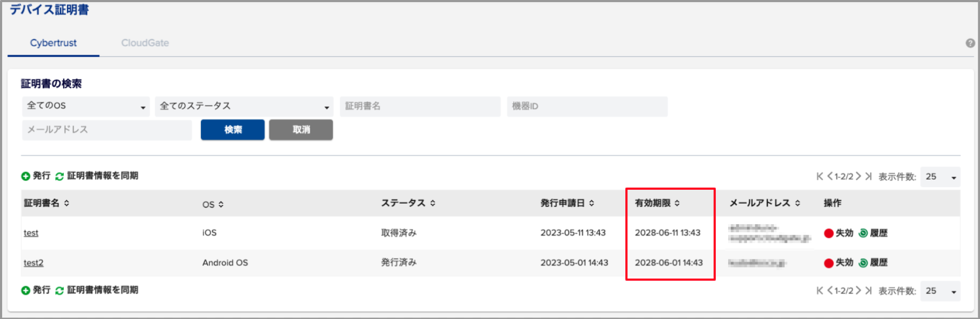This screenshot has height=319, width=980.
Task: Click the デバイス証明書 page title
Action: click(49, 10)
